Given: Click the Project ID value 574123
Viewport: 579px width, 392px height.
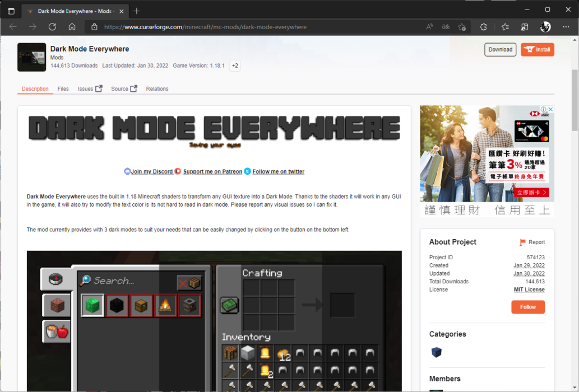Looking at the screenshot, I should click(x=535, y=258).
